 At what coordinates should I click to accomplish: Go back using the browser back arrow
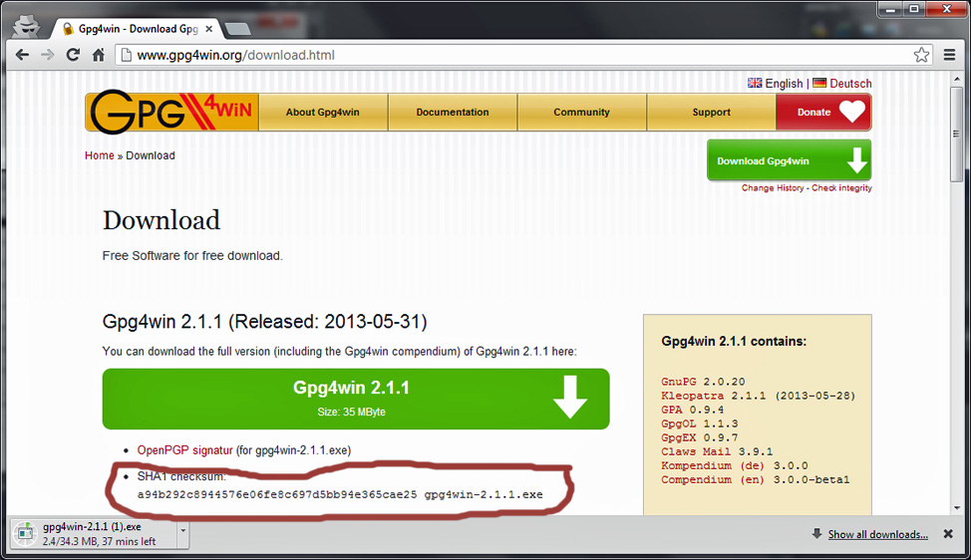pos(22,55)
